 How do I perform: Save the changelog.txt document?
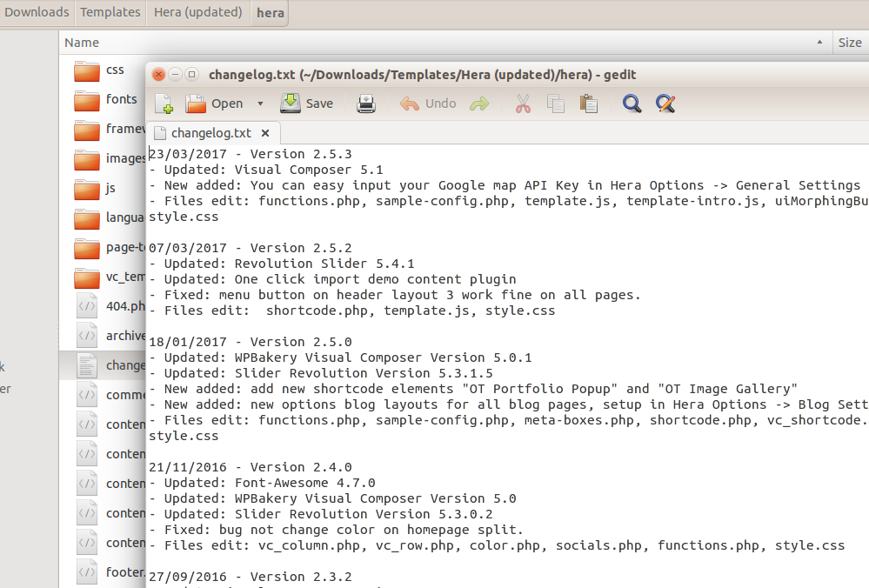click(307, 104)
